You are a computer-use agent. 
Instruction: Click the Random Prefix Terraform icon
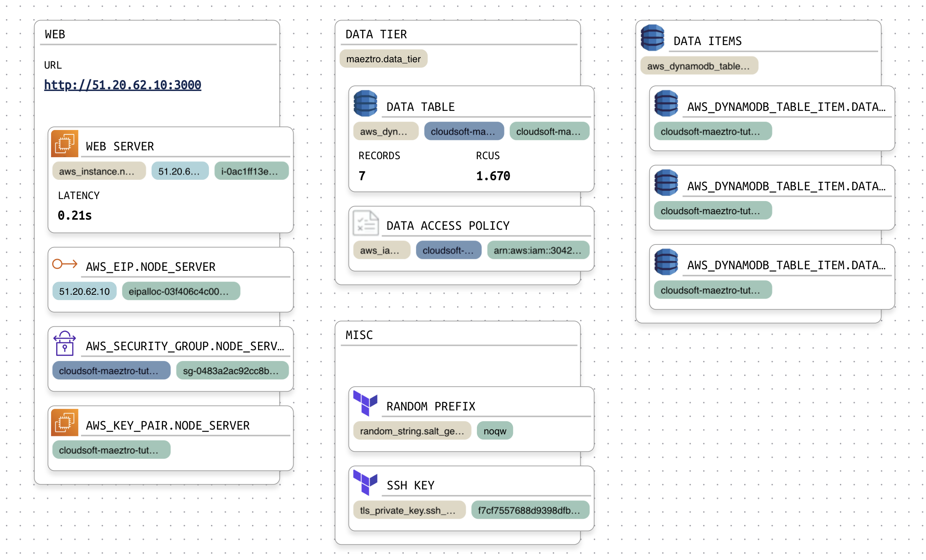click(x=365, y=403)
